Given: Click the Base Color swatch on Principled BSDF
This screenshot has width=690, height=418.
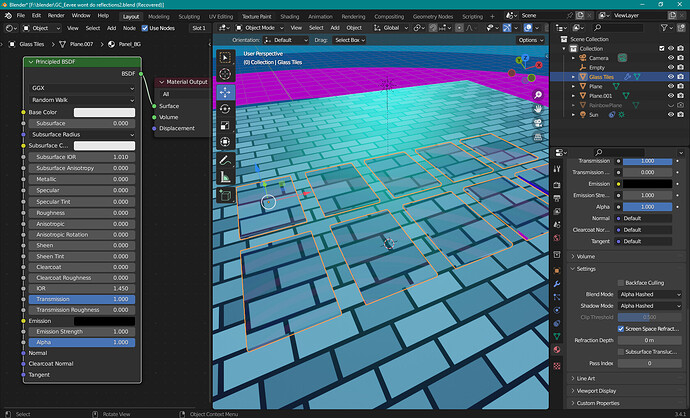Looking at the screenshot, I should click(x=104, y=112).
